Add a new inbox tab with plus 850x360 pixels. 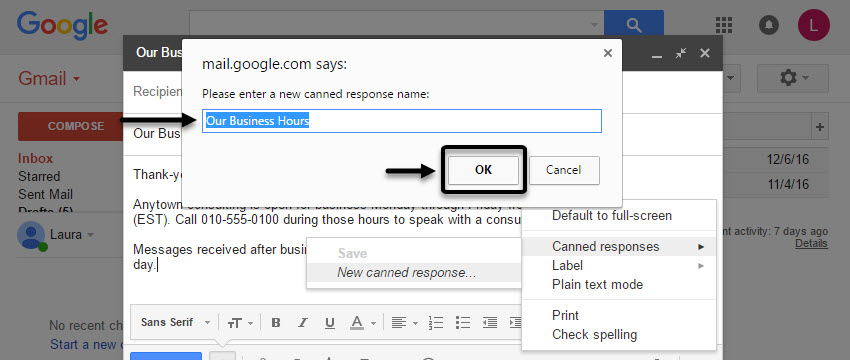(x=820, y=127)
